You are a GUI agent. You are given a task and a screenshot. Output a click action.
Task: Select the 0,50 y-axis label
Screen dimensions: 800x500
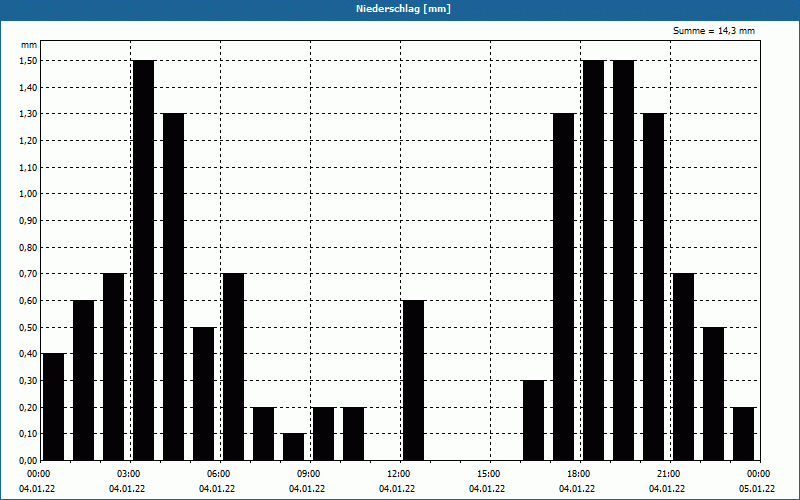pos(26,327)
